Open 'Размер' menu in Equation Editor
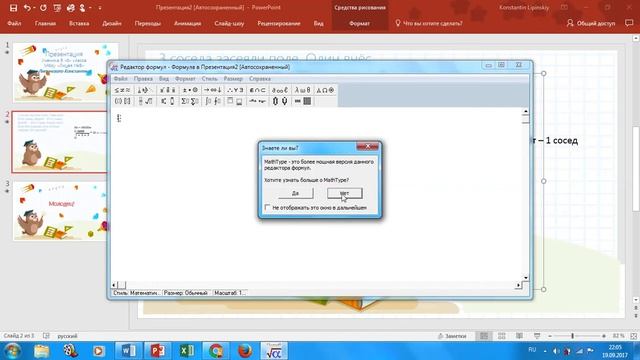The height and width of the screenshot is (360, 640). click(233, 78)
